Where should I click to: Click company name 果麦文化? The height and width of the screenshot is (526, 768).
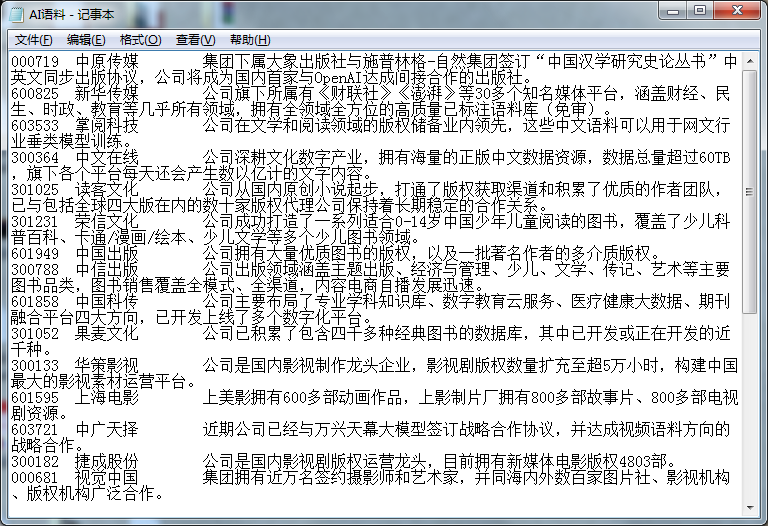pyautogui.click(x=107, y=334)
